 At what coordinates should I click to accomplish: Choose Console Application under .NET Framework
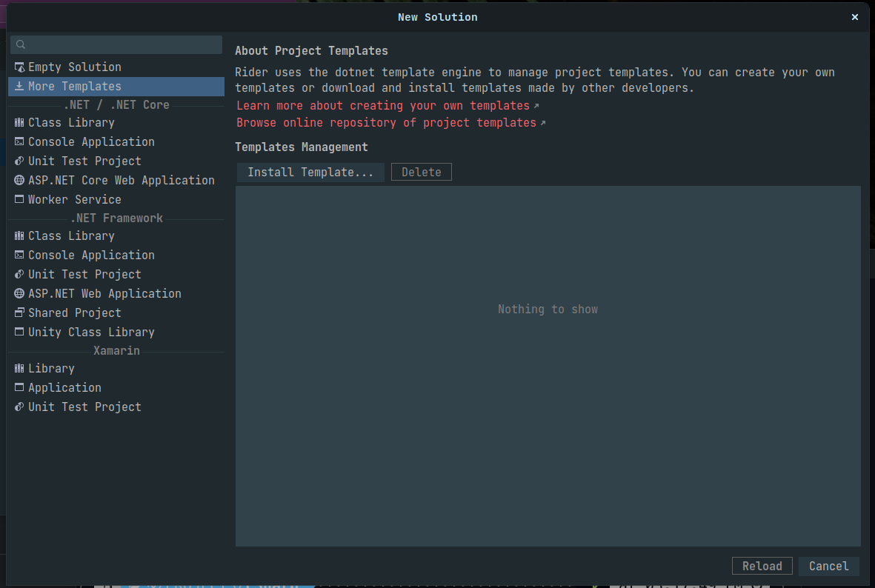click(x=116, y=255)
